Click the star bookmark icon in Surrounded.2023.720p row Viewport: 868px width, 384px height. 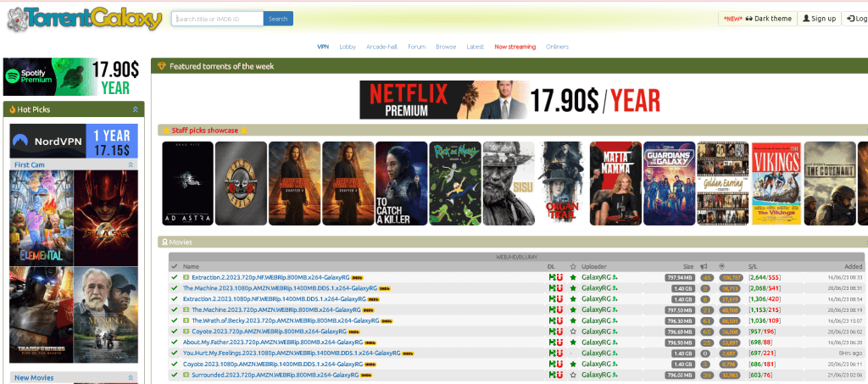[x=573, y=375]
